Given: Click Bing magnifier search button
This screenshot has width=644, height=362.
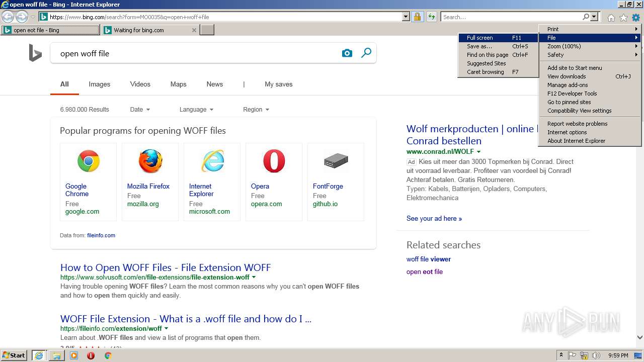Looking at the screenshot, I should (x=366, y=53).
